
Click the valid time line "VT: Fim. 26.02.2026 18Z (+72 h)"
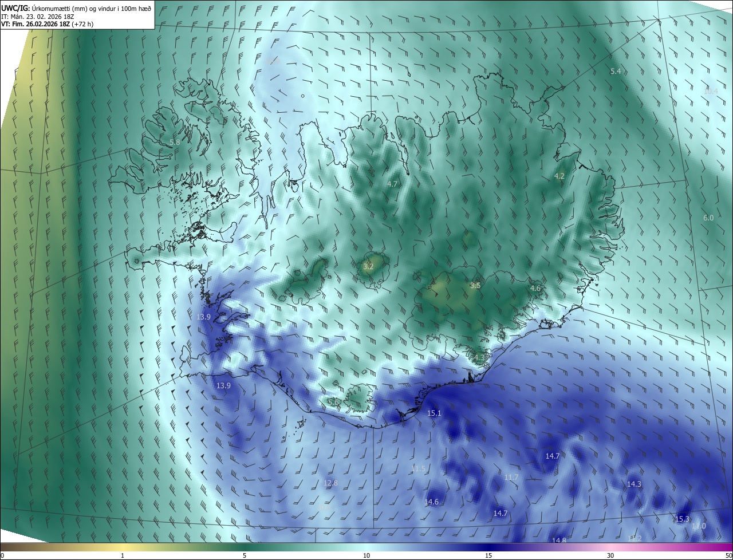pos(47,24)
